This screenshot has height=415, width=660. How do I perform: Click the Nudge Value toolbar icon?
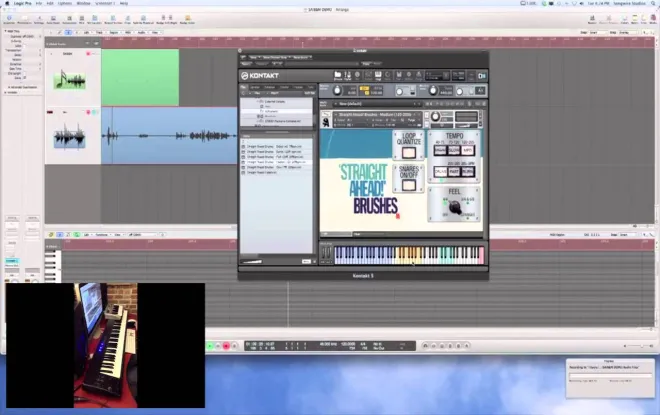pos(187,19)
